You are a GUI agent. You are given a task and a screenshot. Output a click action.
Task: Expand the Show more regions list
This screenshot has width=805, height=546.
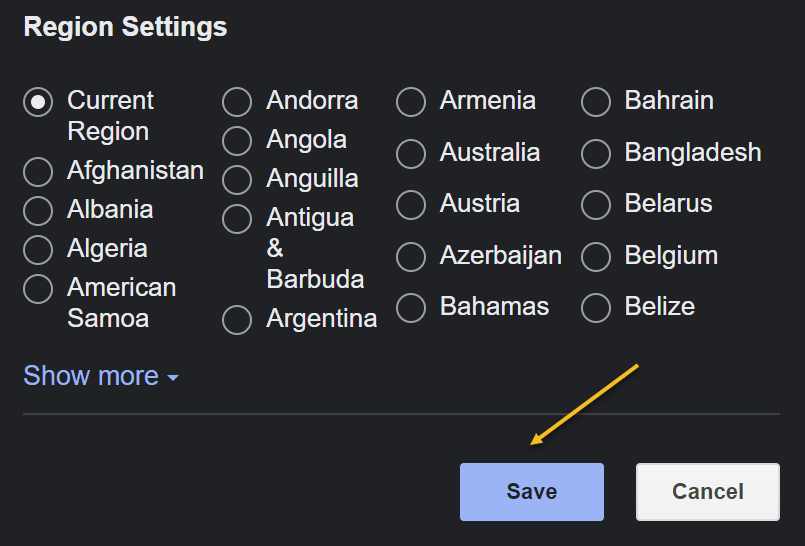[100, 376]
